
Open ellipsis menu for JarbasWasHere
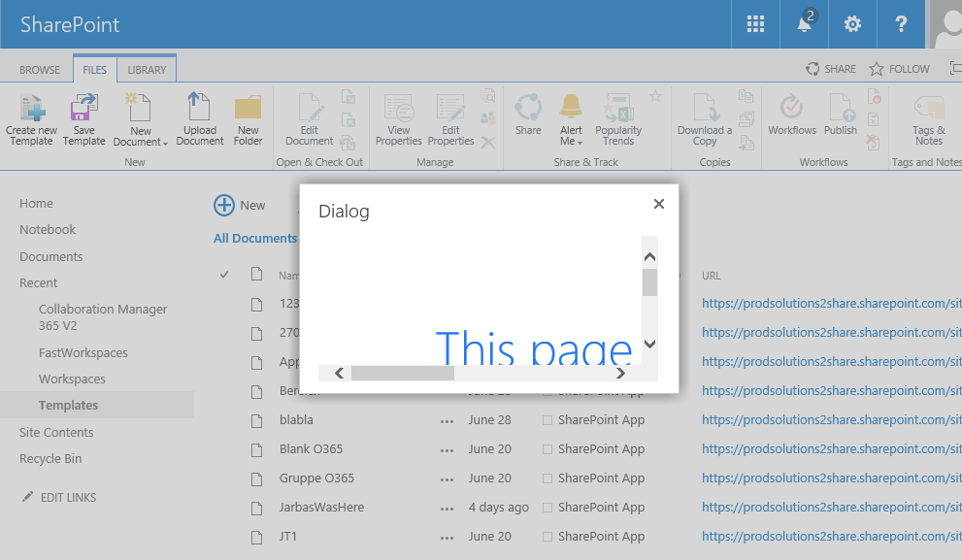[447, 510]
